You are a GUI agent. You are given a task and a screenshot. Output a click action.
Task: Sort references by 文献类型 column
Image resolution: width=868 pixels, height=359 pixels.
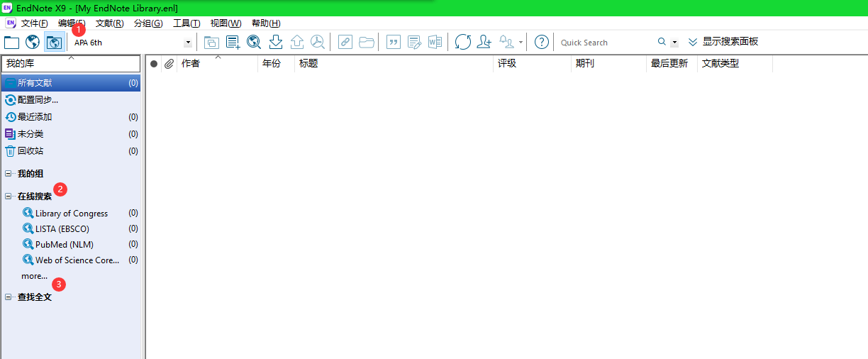click(x=735, y=64)
